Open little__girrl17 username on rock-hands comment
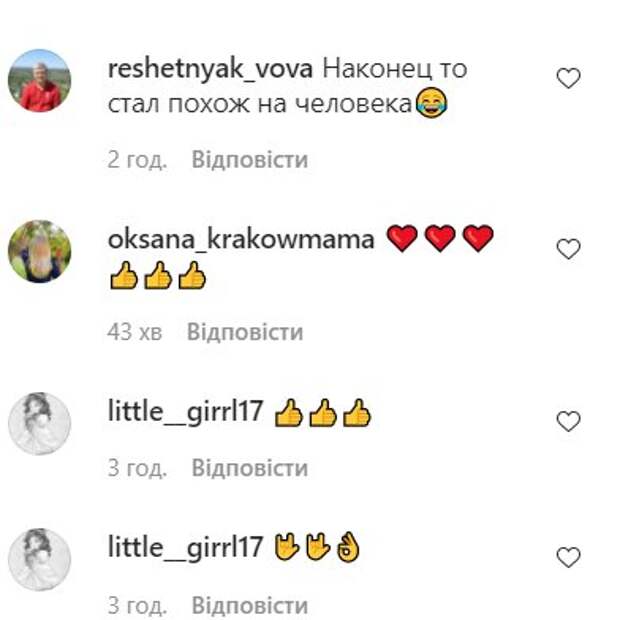 (185, 548)
